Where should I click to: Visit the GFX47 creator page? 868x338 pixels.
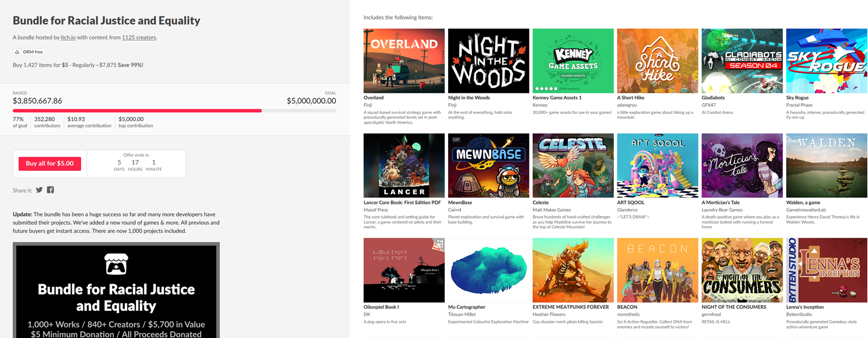709,105
